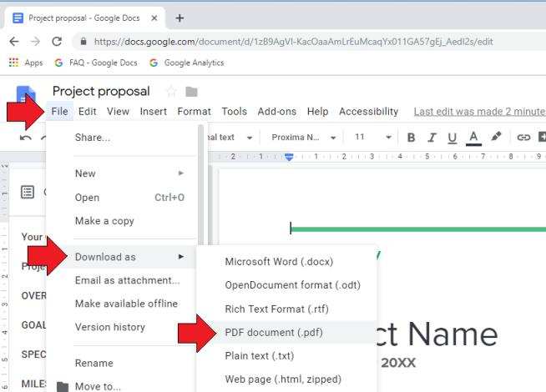Select PDF document (.pdf) download option
The height and width of the screenshot is (392, 546).
tap(274, 332)
